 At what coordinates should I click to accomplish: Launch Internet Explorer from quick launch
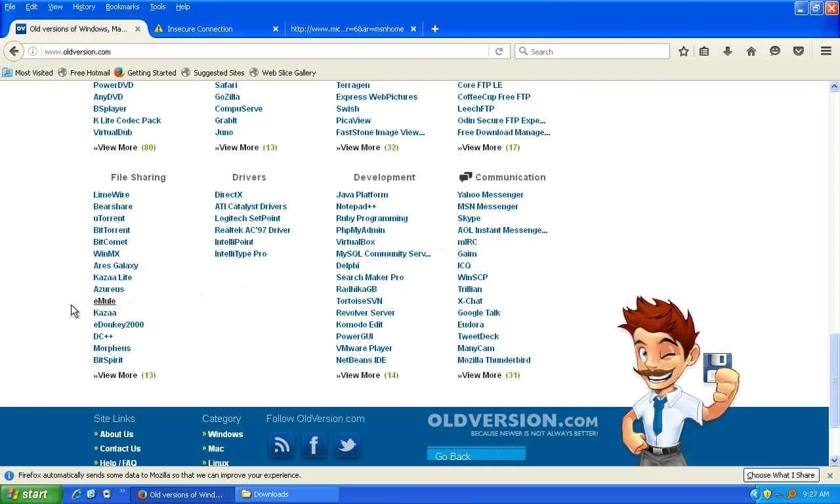(77, 494)
